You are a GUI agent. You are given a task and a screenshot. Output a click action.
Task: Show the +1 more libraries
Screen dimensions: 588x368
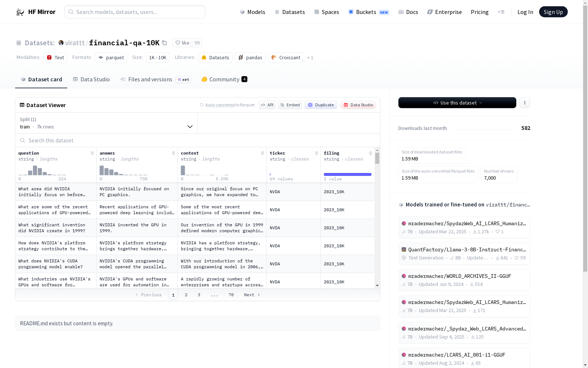pos(310,58)
